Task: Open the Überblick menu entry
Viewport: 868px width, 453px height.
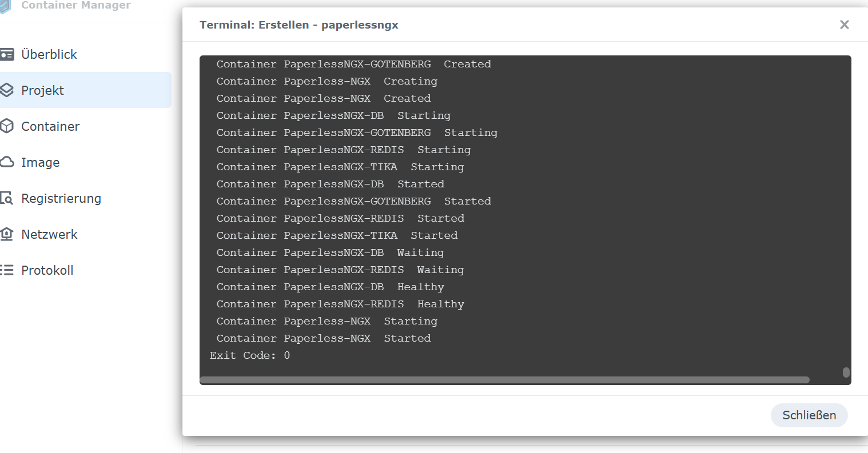Action: (x=49, y=54)
